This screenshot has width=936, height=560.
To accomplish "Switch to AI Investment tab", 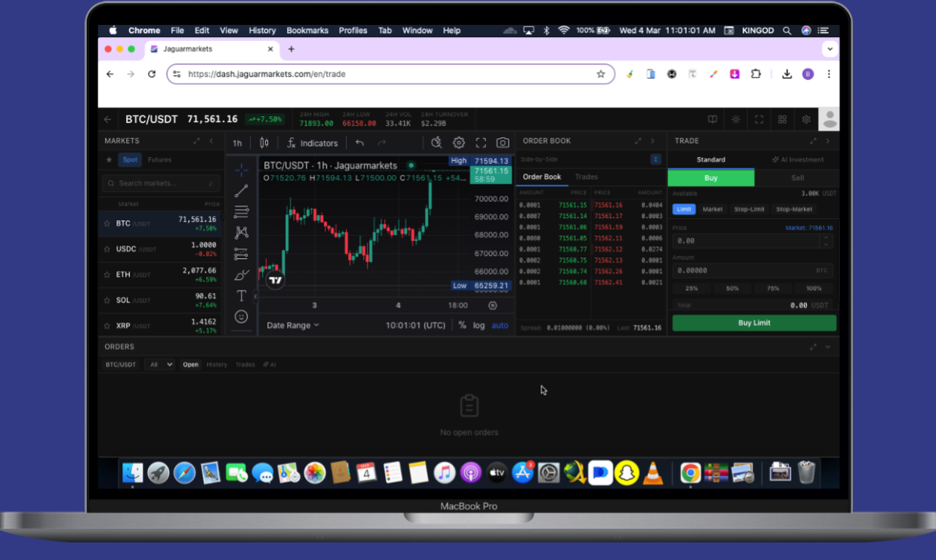I will 797,160.
